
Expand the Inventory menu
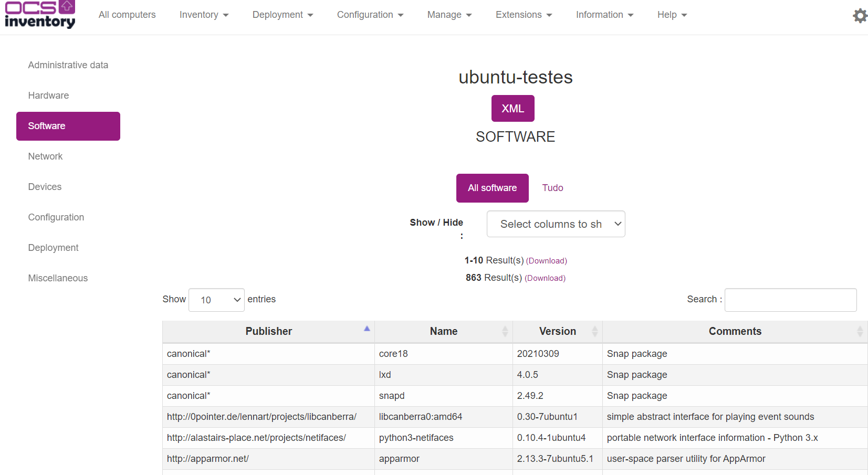pyautogui.click(x=204, y=15)
